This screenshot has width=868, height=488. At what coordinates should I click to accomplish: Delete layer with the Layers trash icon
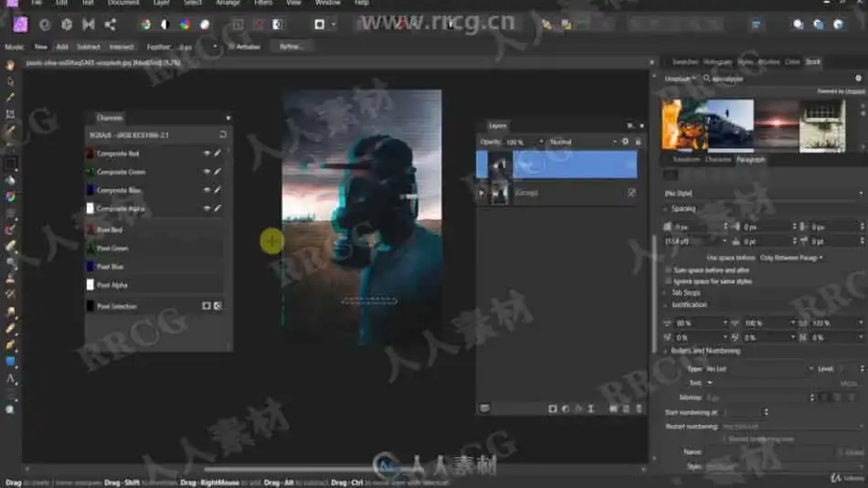[x=639, y=408]
